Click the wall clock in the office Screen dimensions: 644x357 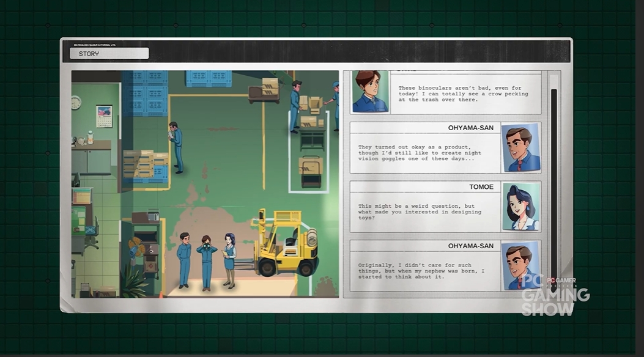76,102
